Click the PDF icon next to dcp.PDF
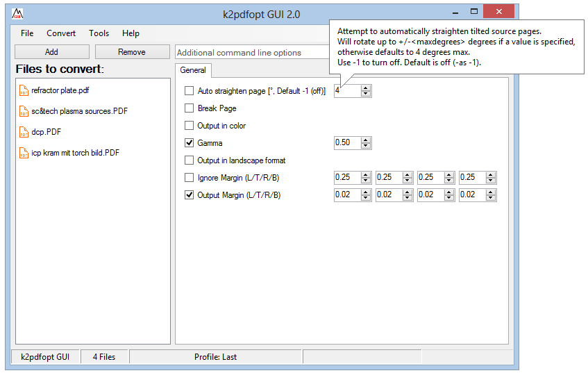Image resolution: width=588 pixels, height=373 pixels. point(24,132)
